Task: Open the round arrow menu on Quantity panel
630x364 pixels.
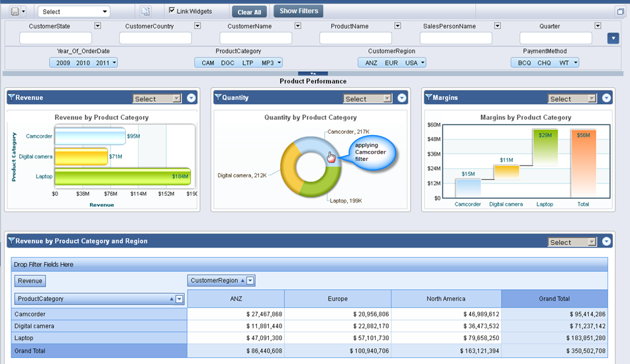Action: coord(401,98)
